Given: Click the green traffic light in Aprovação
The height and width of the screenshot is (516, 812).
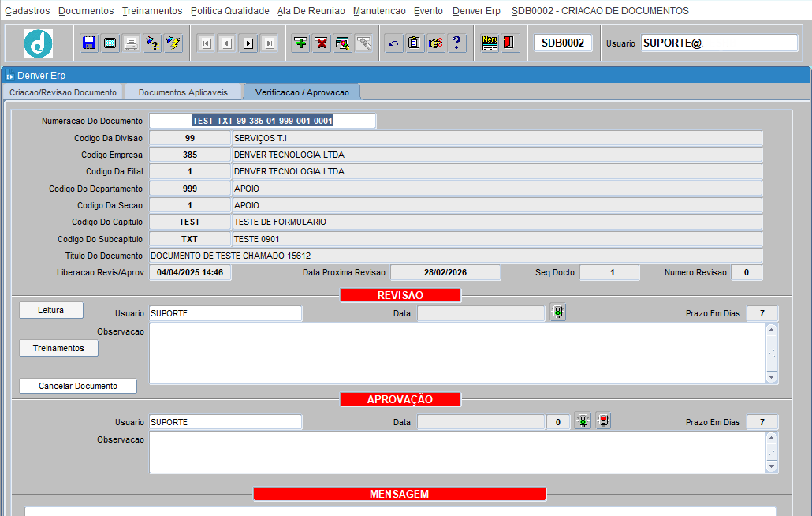Looking at the screenshot, I should click(583, 421).
